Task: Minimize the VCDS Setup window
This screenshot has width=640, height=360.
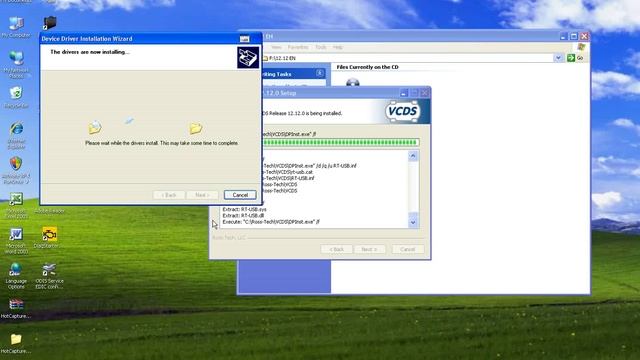Action: click(403, 93)
